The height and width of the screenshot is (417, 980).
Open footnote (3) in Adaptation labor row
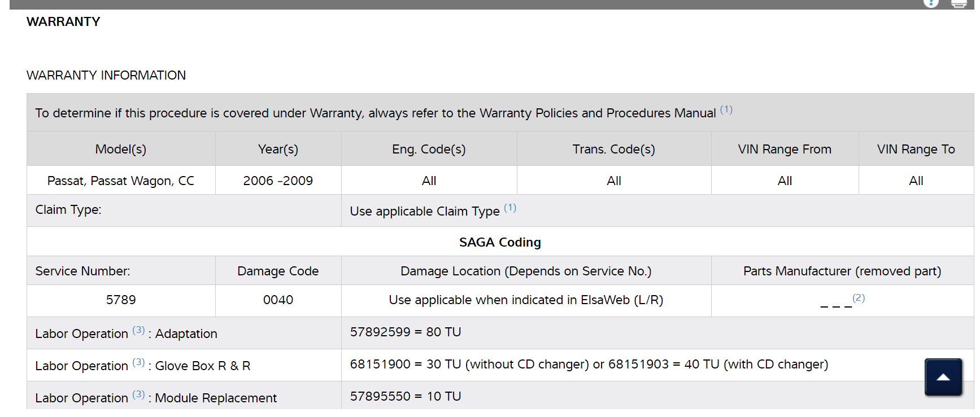138,331
